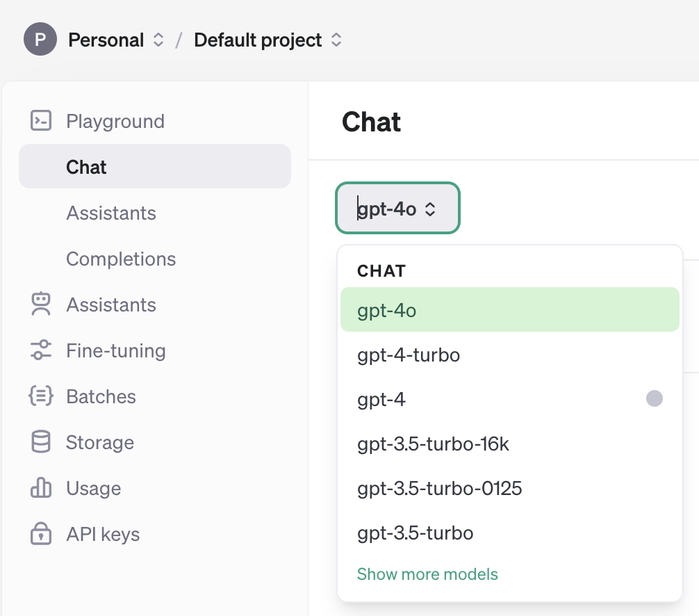Click the chevrons in model selector
The image size is (699, 616).
tap(429, 209)
